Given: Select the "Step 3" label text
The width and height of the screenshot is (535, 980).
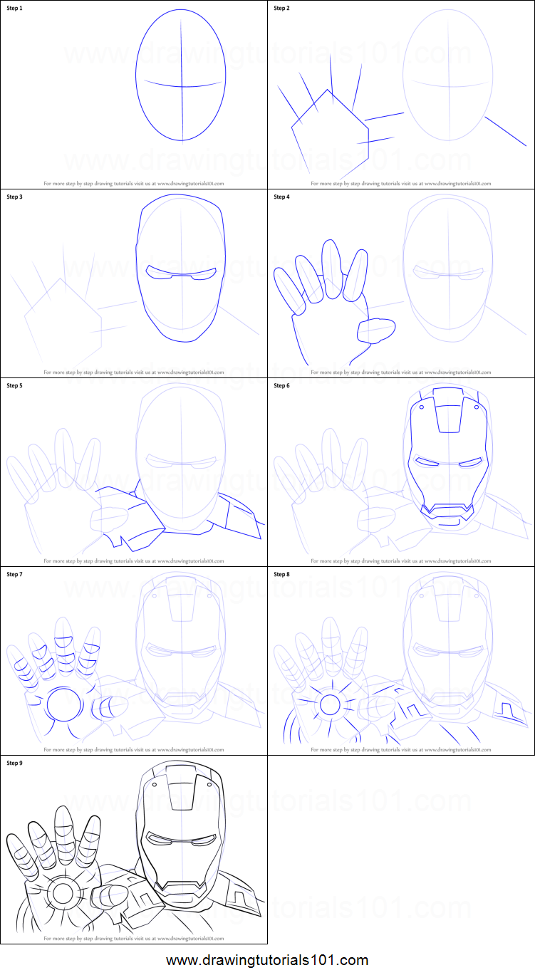Looking at the screenshot, I should pyautogui.click(x=15, y=197).
